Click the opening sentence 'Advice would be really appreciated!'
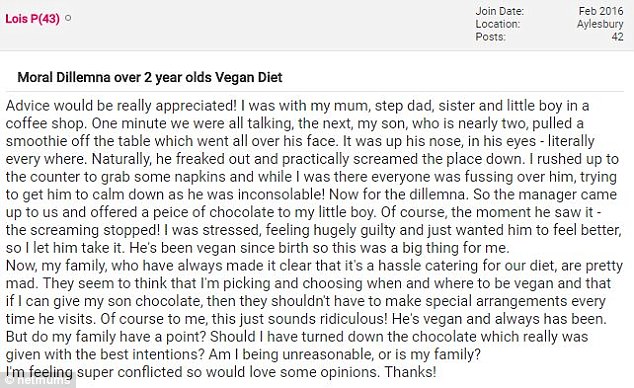Image resolution: width=634 pixels, height=388 pixels. coord(121,106)
